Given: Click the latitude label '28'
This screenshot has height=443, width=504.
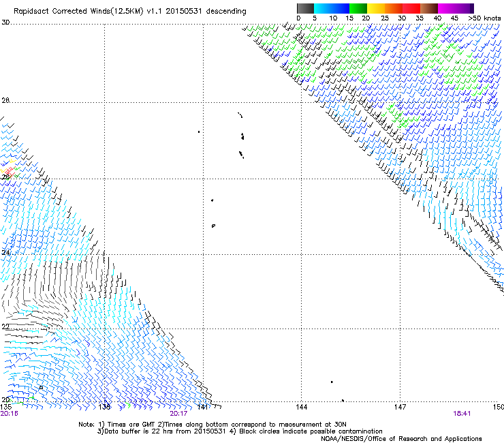Looking at the screenshot, I should click(5, 100).
